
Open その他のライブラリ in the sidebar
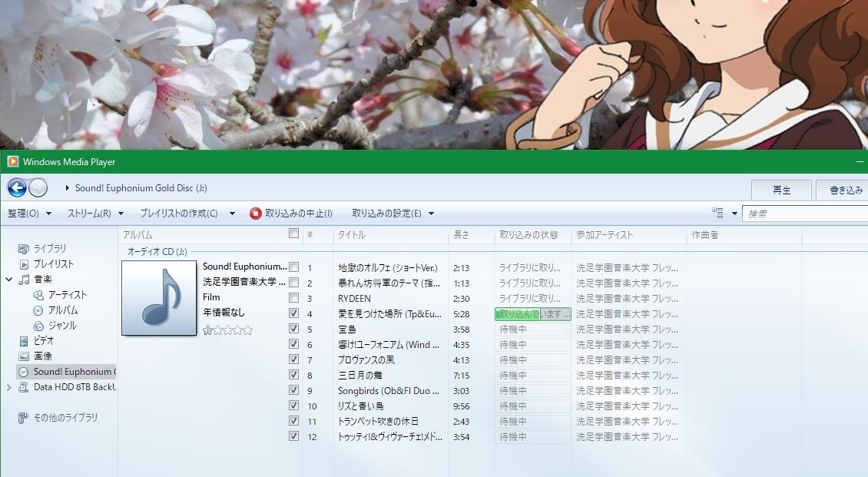pos(58,418)
